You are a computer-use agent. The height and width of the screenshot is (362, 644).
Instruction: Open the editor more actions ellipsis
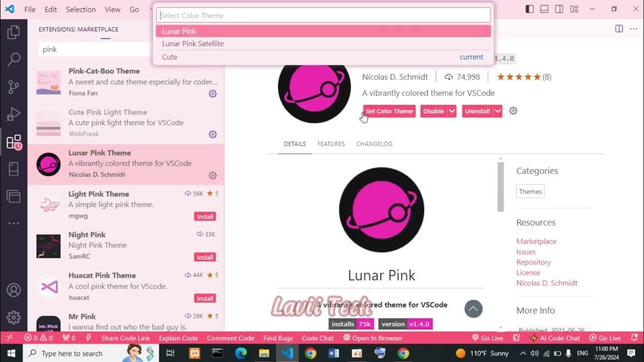click(633, 29)
